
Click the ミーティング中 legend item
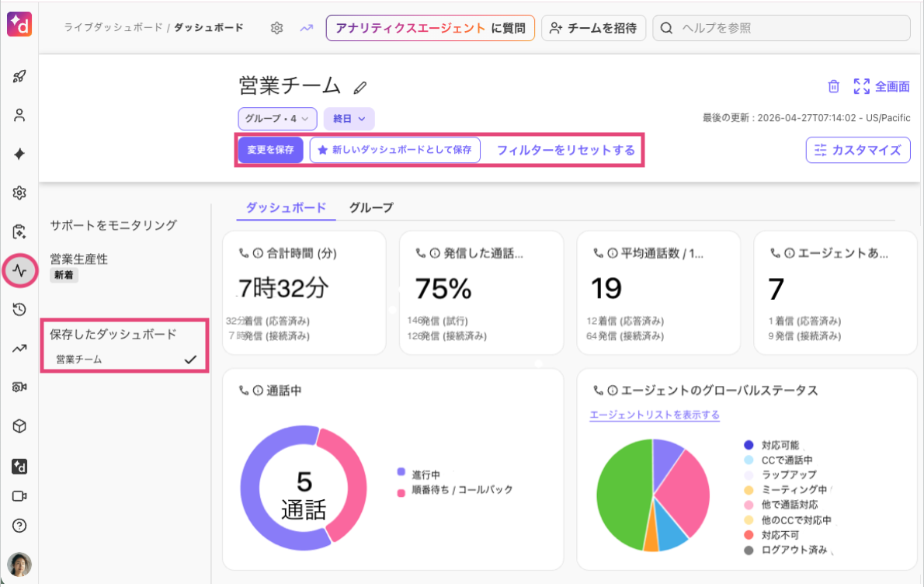(x=786, y=490)
